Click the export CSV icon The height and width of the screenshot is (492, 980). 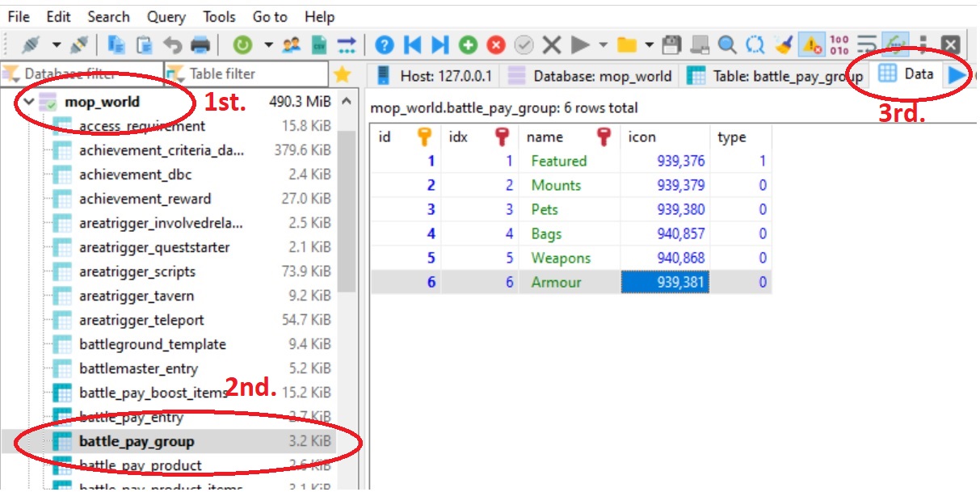coord(319,45)
